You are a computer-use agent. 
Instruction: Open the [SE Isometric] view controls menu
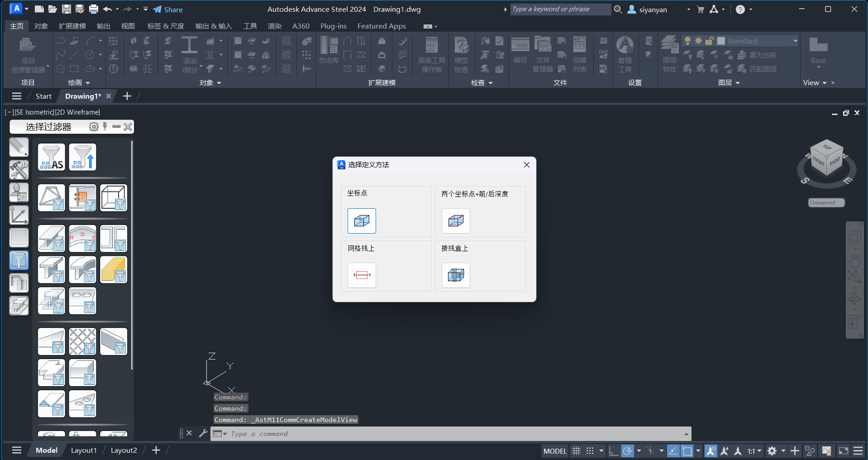coord(34,112)
